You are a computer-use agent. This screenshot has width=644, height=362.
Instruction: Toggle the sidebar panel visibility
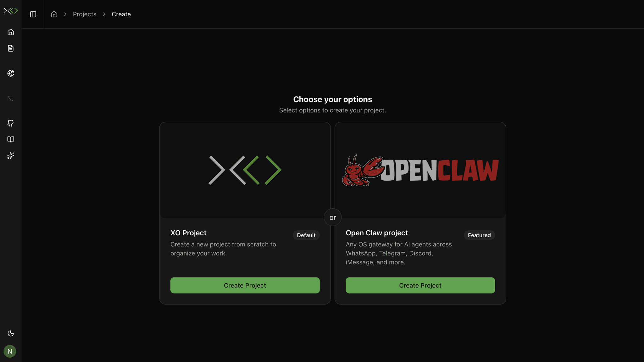tap(33, 14)
